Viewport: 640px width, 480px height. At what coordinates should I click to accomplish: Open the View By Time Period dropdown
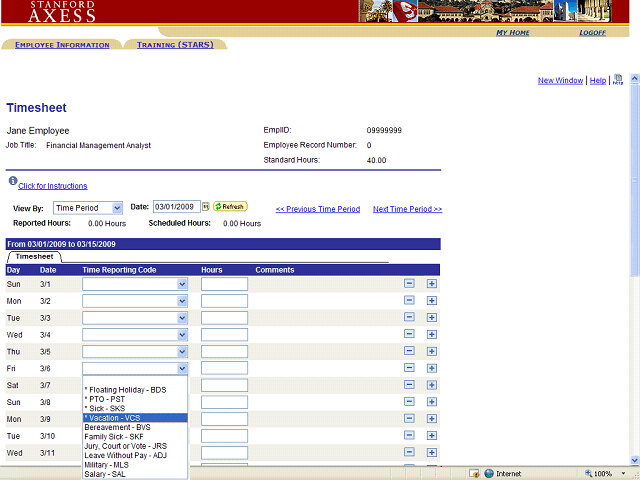[x=88, y=207]
